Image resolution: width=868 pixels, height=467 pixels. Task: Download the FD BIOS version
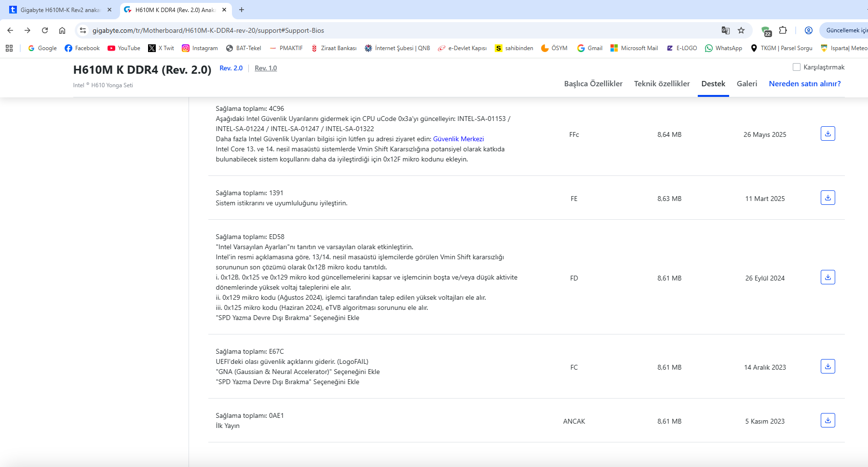pyautogui.click(x=827, y=277)
